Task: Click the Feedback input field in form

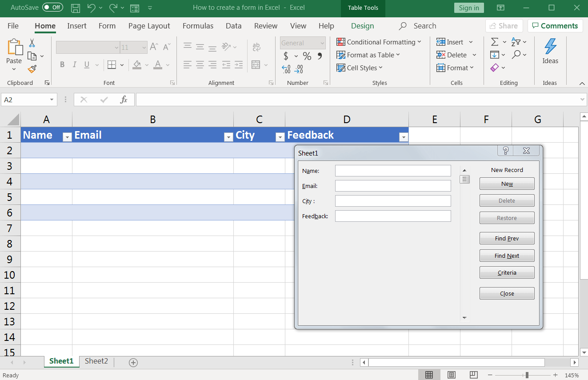Action: coord(393,216)
